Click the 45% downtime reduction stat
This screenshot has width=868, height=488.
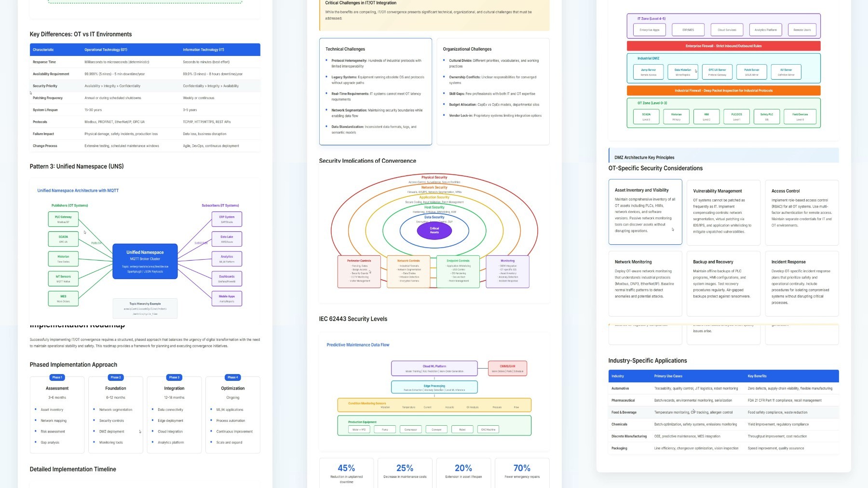point(346,473)
